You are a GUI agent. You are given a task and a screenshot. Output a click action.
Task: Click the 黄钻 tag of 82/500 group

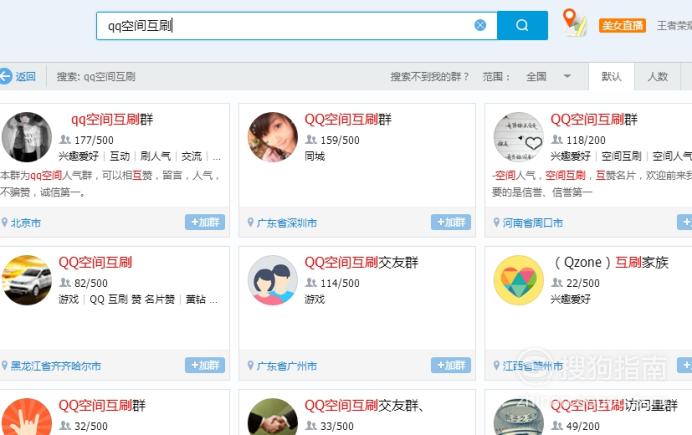pyautogui.click(x=196, y=299)
